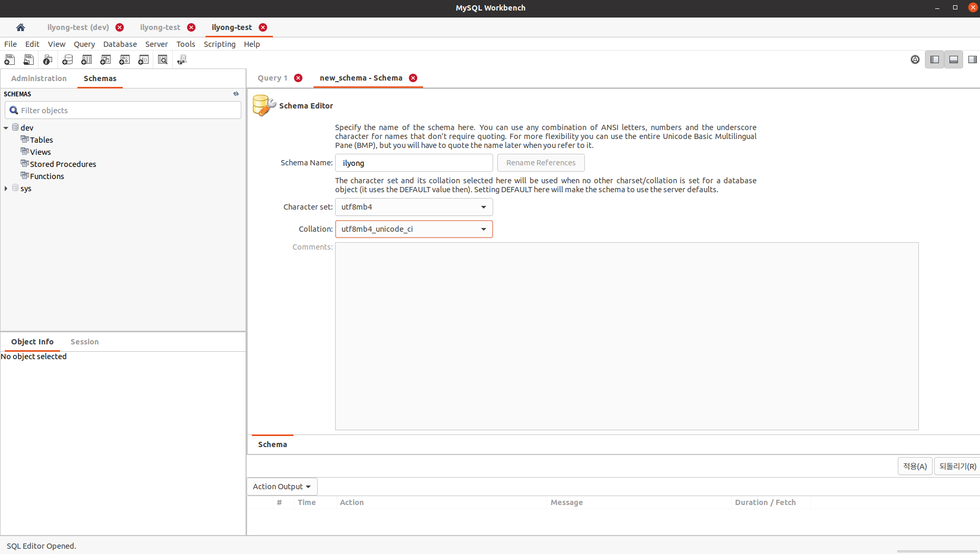Reconnect to DBMS toolbar icon

(182, 60)
